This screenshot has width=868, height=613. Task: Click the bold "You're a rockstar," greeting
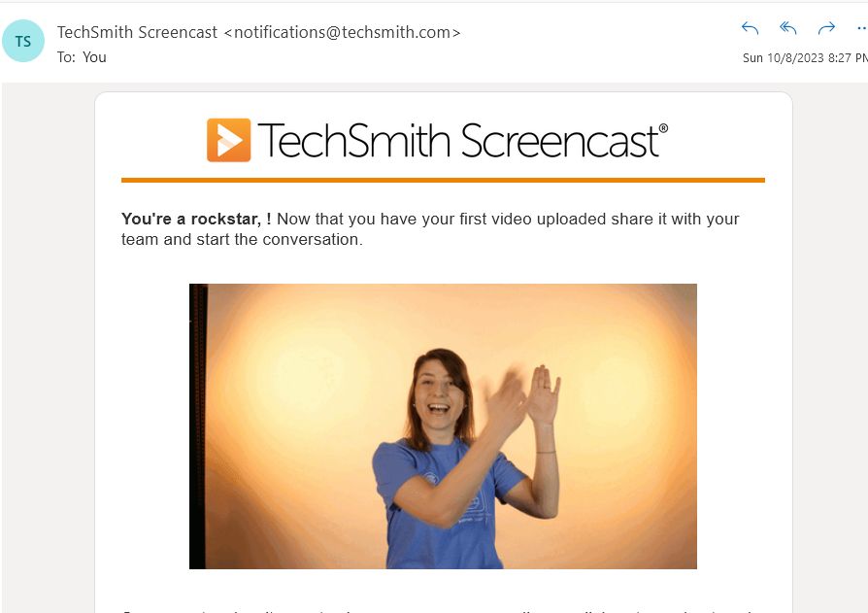[x=191, y=219]
